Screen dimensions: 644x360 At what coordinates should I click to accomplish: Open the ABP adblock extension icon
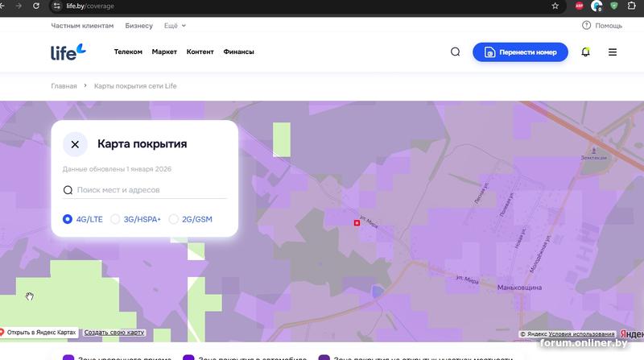click(x=579, y=6)
